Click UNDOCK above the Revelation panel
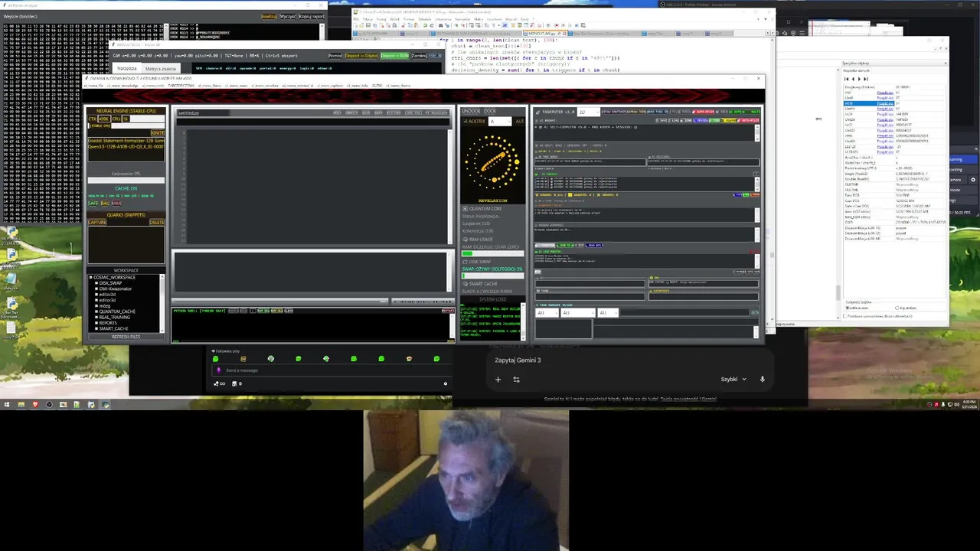The height and width of the screenshot is (551, 980). click(471, 111)
